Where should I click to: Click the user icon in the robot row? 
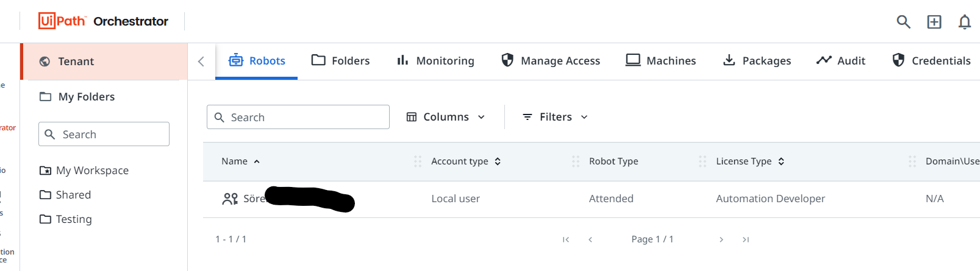(230, 199)
